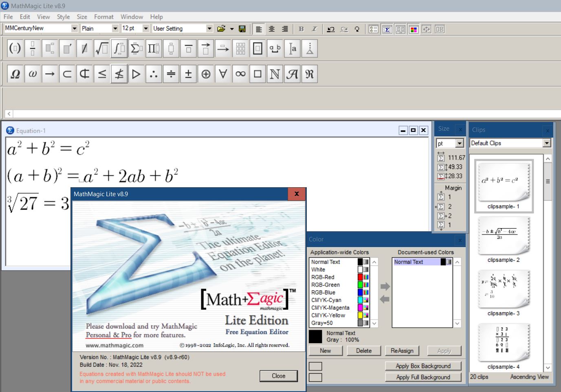Image resolution: width=561 pixels, height=392 pixels.
Task: Click Delete in the Color panel
Action: 364,350
